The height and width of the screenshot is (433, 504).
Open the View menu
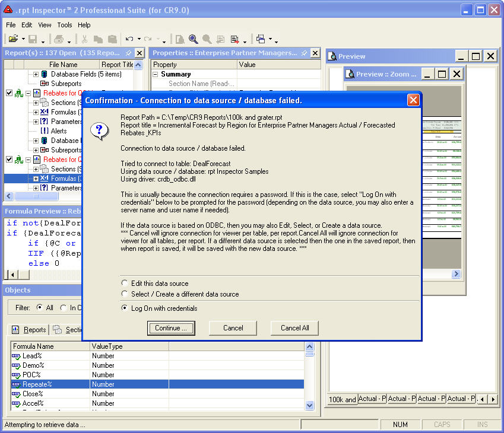45,25
